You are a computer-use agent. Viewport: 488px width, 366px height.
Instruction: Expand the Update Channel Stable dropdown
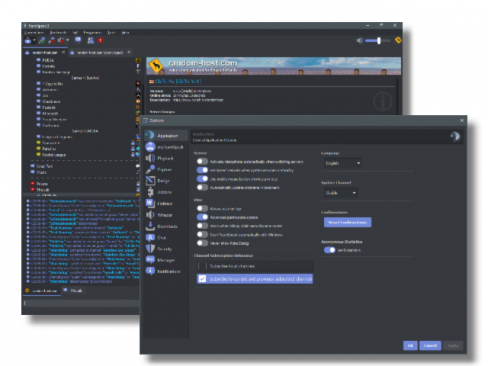tap(340, 193)
